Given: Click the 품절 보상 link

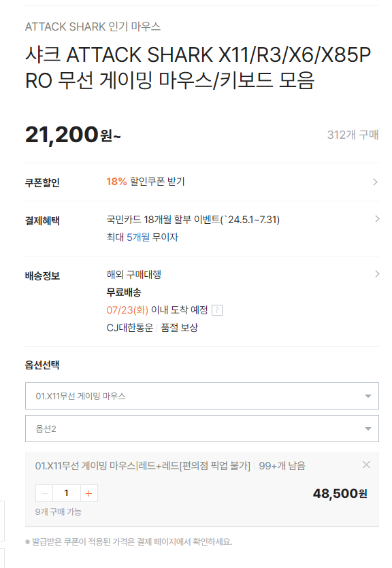Looking at the screenshot, I should [x=180, y=328].
